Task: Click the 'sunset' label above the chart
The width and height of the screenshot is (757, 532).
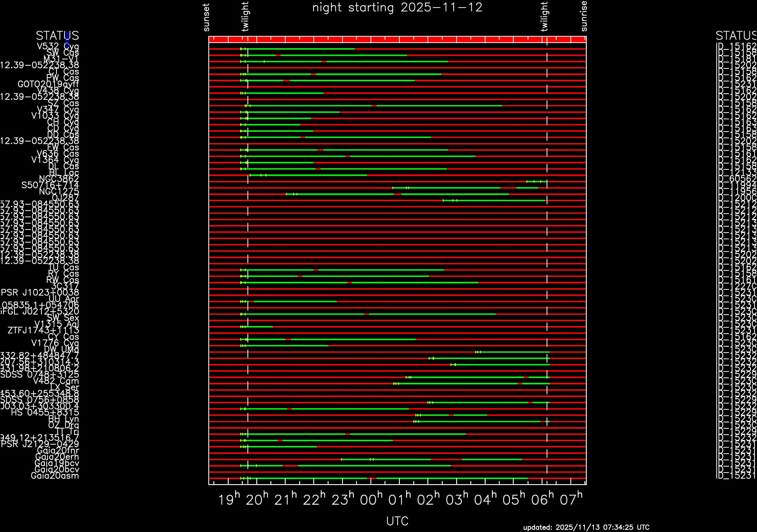Action: tap(206, 17)
